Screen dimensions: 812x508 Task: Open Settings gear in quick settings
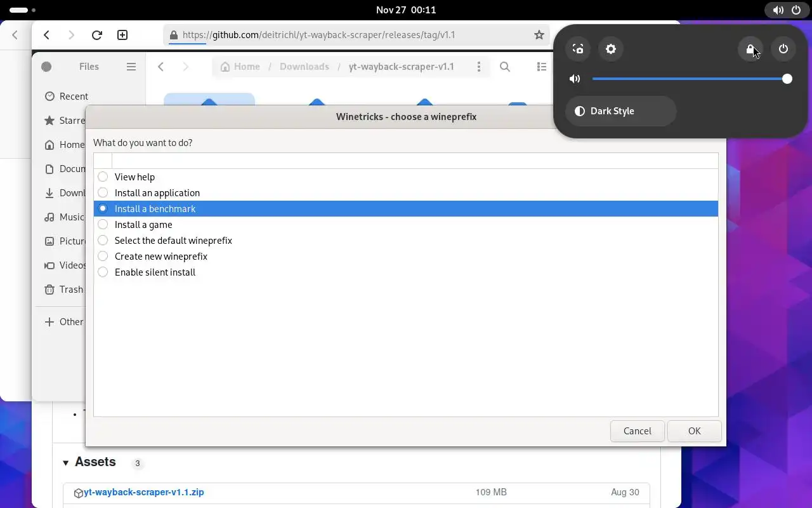(x=611, y=49)
